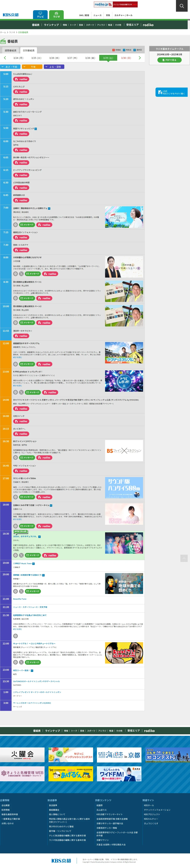
Task: Open 受信エリア in top green menu
Action: (132, 25)
